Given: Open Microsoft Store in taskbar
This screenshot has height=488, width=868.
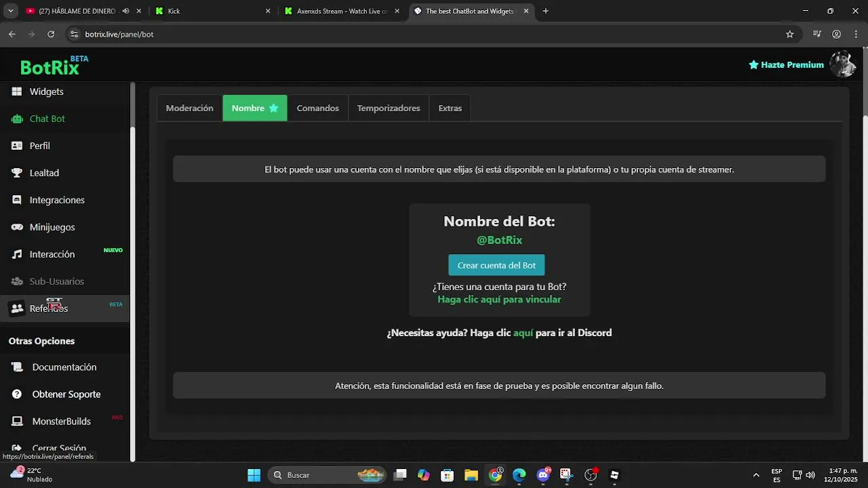Looking at the screenshot, I should [x=448, y=475].
